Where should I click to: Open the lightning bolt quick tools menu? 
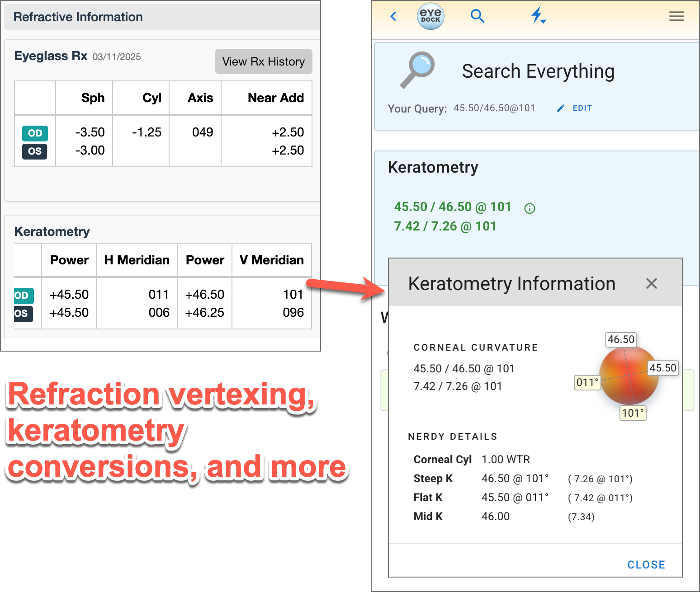[x=538, y=16]
